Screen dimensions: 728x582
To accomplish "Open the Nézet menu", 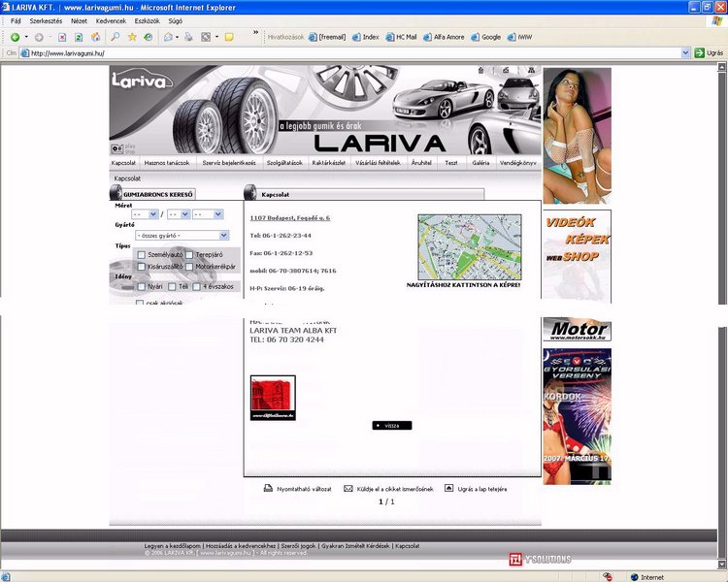I will coord(79,21).
